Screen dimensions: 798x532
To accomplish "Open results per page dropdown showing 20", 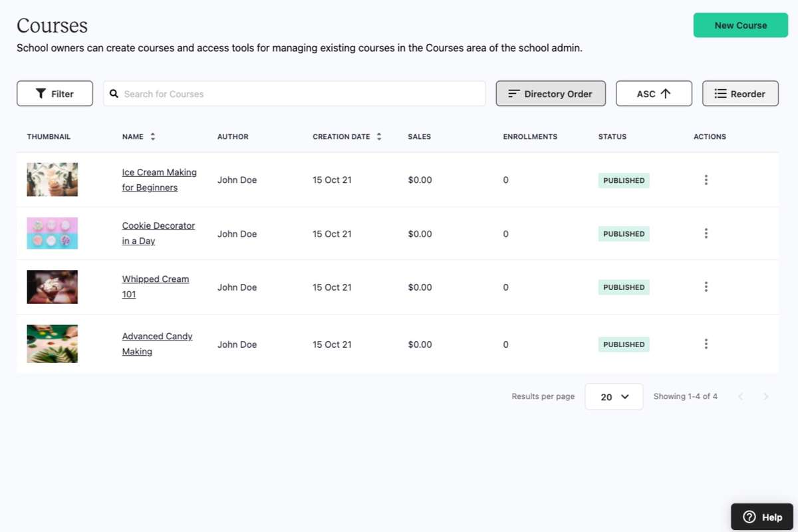I will [x=614, y=396].
